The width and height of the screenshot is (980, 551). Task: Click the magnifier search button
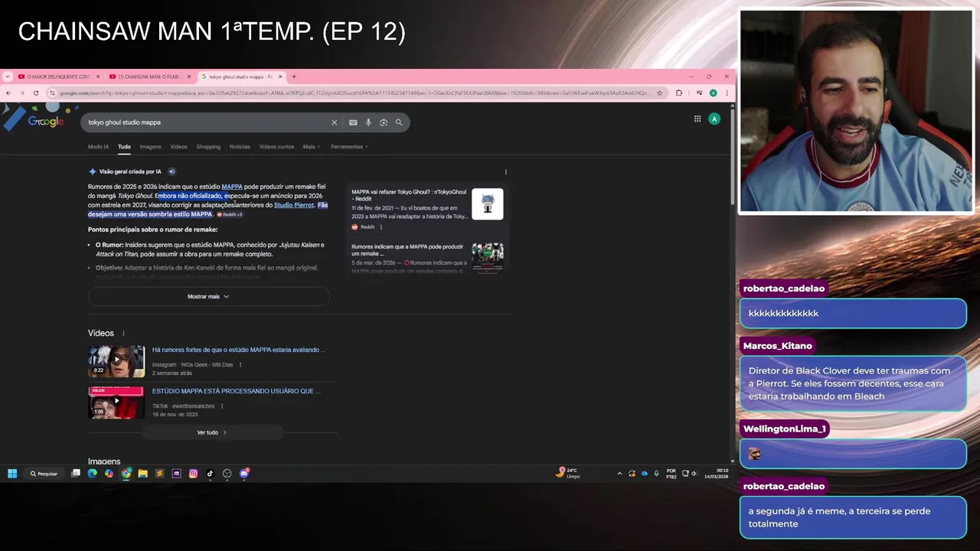(x=399, y=122)
